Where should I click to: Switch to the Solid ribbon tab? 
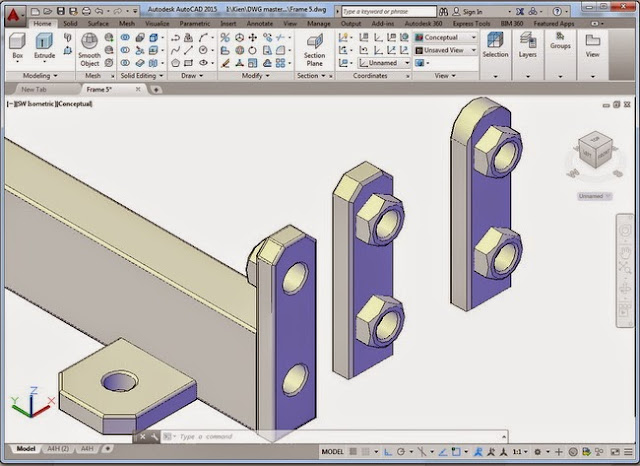(70, 24)
